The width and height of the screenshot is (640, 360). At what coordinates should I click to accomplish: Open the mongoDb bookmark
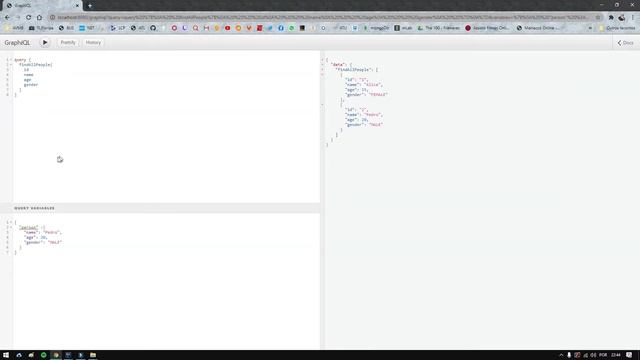tap(376, 28)
